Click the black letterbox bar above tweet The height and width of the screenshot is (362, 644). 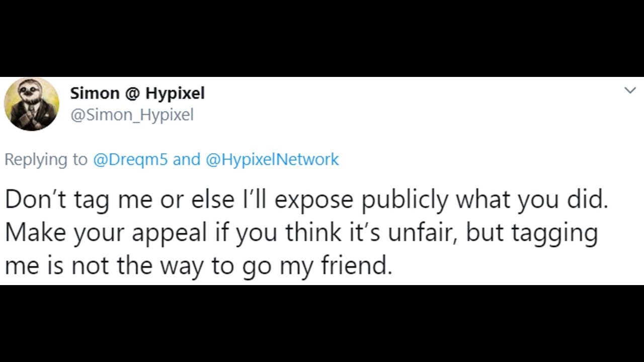(322, 38)
